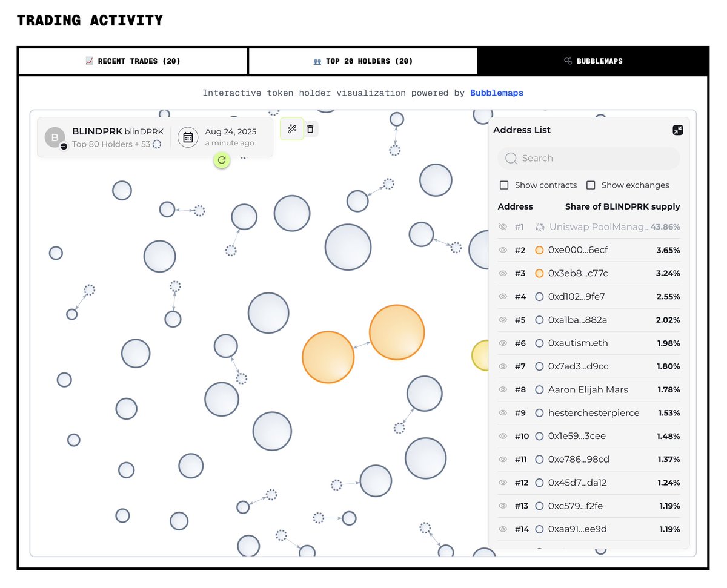Open the calendar date icon
The image size is (727, 588).
tap(188, 137)
